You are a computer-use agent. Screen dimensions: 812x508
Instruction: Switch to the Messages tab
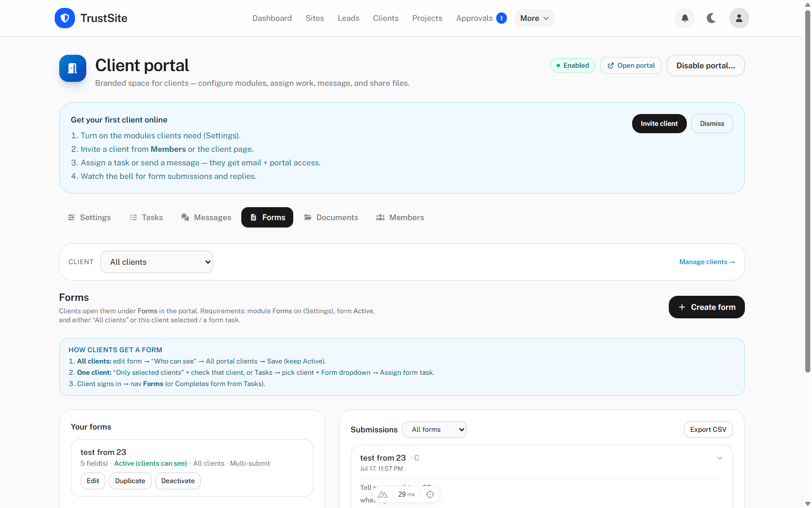pyautogui.click(x=206, y=217)
